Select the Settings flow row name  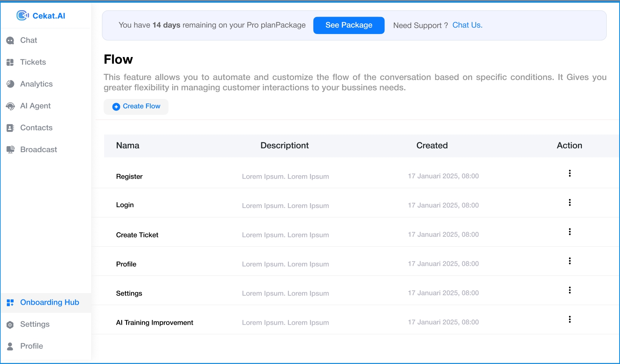[129, 293]
